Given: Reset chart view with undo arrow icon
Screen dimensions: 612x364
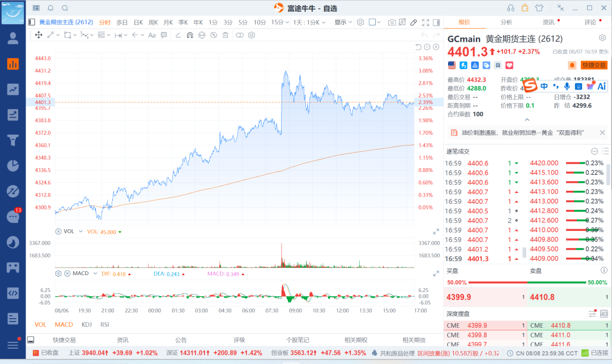Looking at the screenshot, I should [418, 47].
